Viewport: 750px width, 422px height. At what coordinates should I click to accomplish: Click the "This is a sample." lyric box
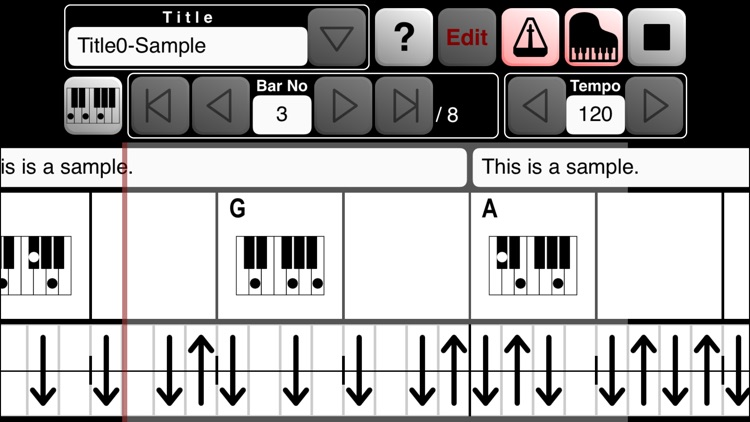[x=610, y=168]
